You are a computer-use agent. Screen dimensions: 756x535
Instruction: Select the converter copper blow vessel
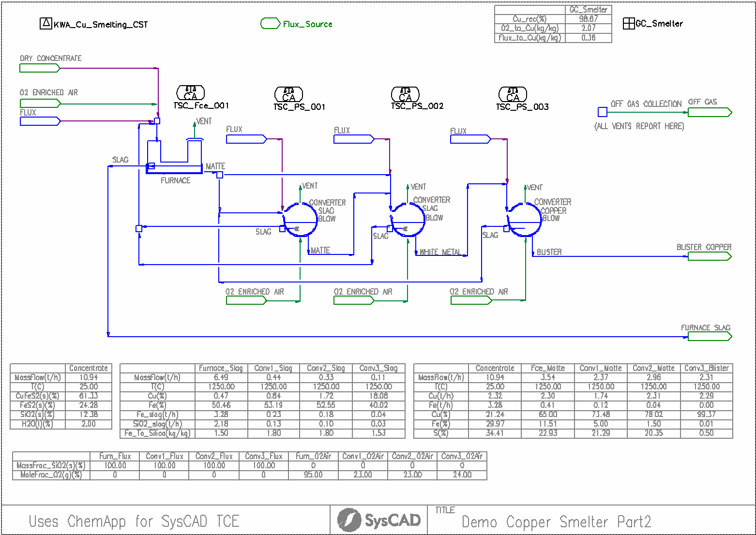click(525, 219)
